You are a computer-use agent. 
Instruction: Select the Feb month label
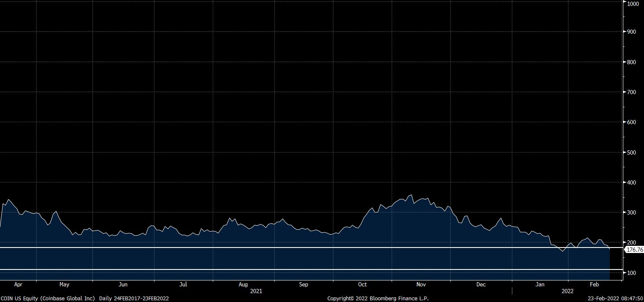click(x=594, y=285)
